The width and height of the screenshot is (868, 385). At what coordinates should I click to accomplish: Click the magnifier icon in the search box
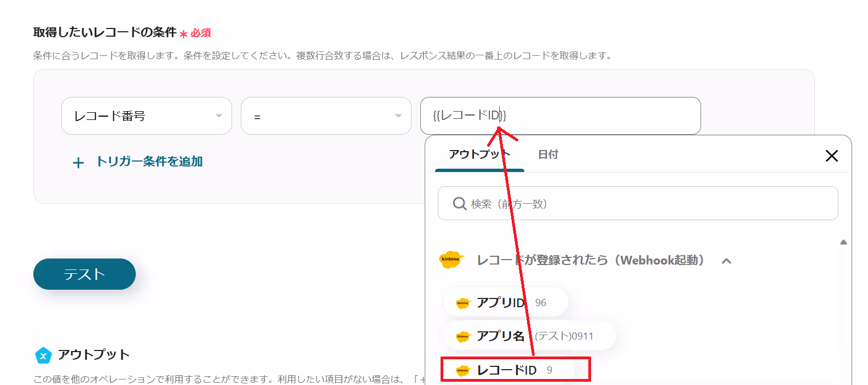[460, 204]
